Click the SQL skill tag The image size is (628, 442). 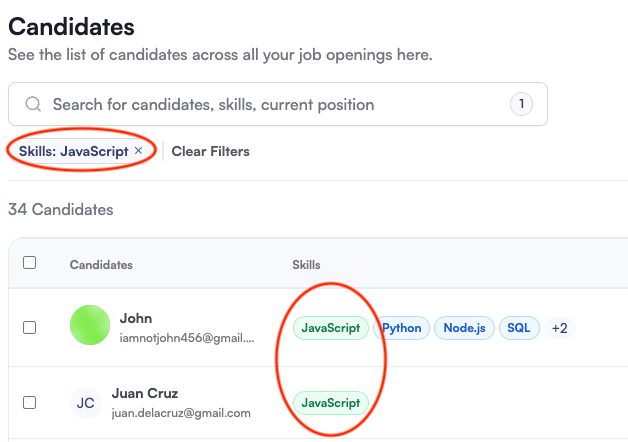519,328
